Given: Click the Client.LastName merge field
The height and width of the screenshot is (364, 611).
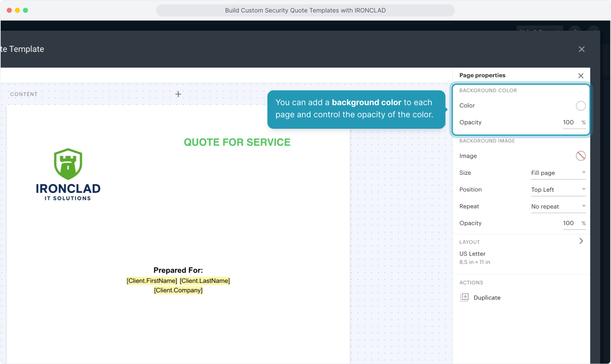Looking at the screenshot, I should 205,281.
